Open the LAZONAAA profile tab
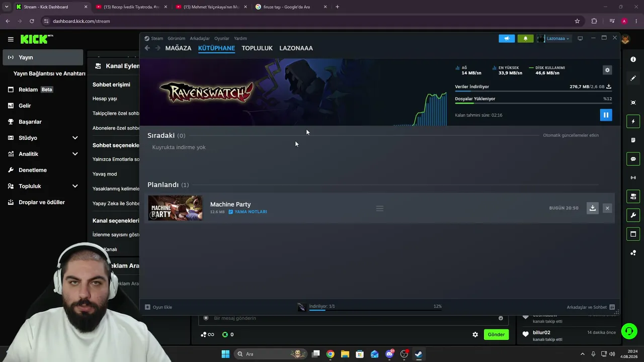This screenshot has width=644, height=362. (x=296, y=48)
